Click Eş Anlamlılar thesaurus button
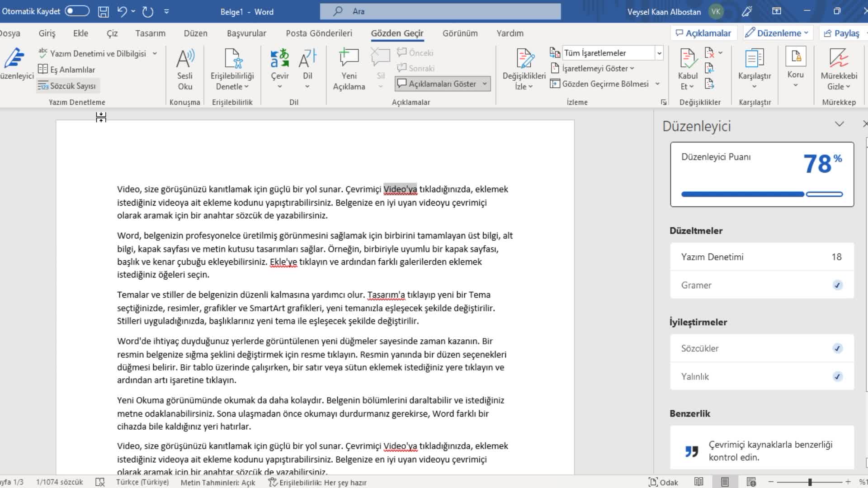The width and height of the screenshot is (868, 488). tap(66, 69)
